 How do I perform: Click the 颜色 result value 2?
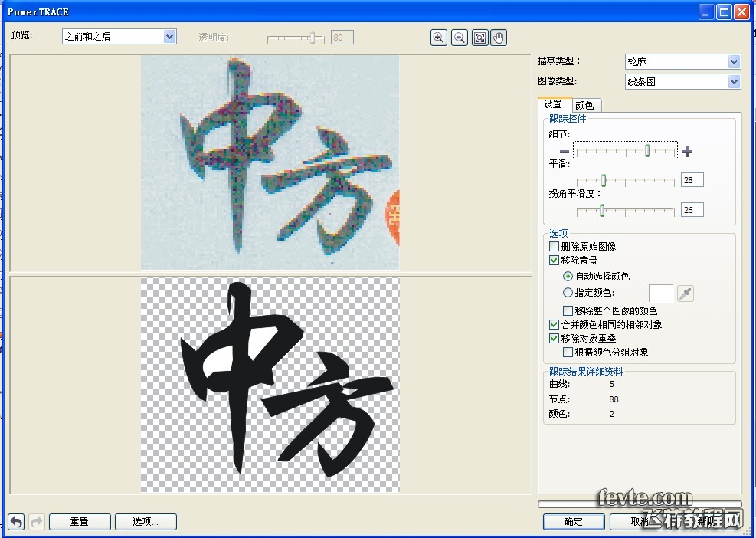point(612,414)
